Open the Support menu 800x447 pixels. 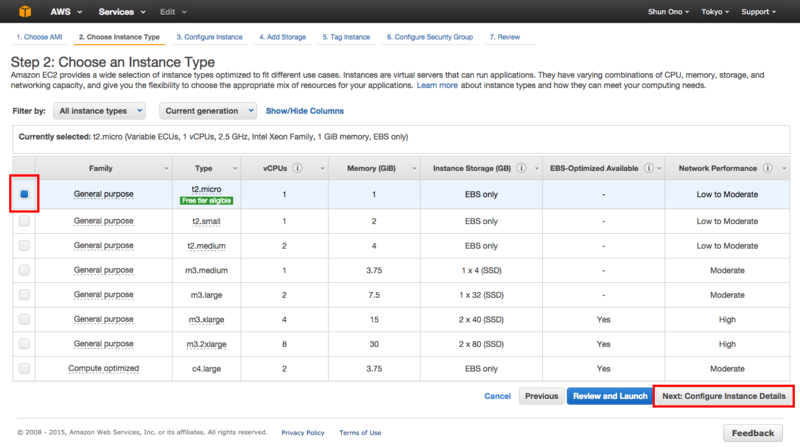[x=759, y=11]
